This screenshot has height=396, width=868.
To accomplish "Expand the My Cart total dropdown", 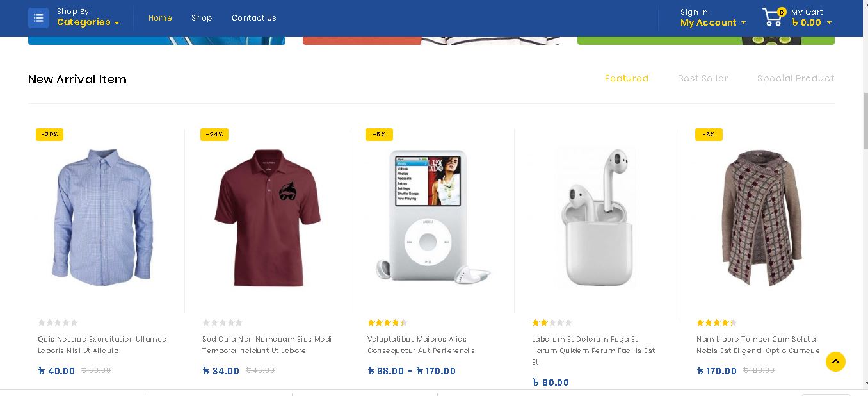I will [812, 22].
